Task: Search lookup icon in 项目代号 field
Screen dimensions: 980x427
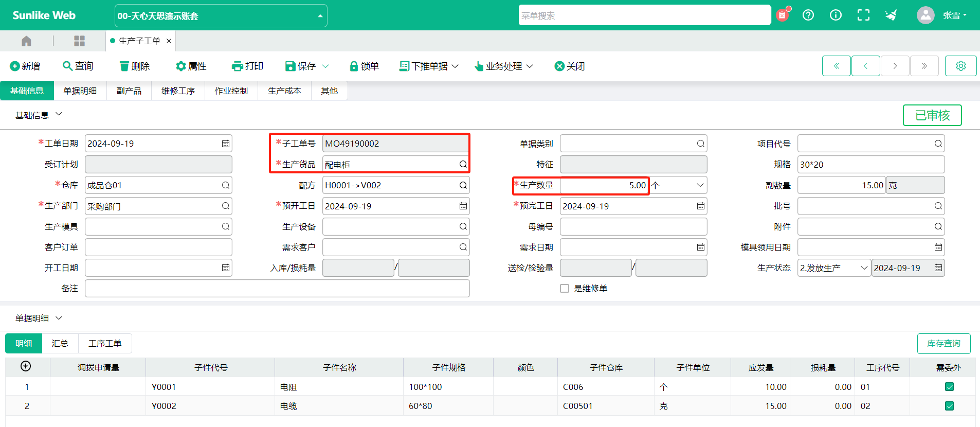Action: [938, 144]
